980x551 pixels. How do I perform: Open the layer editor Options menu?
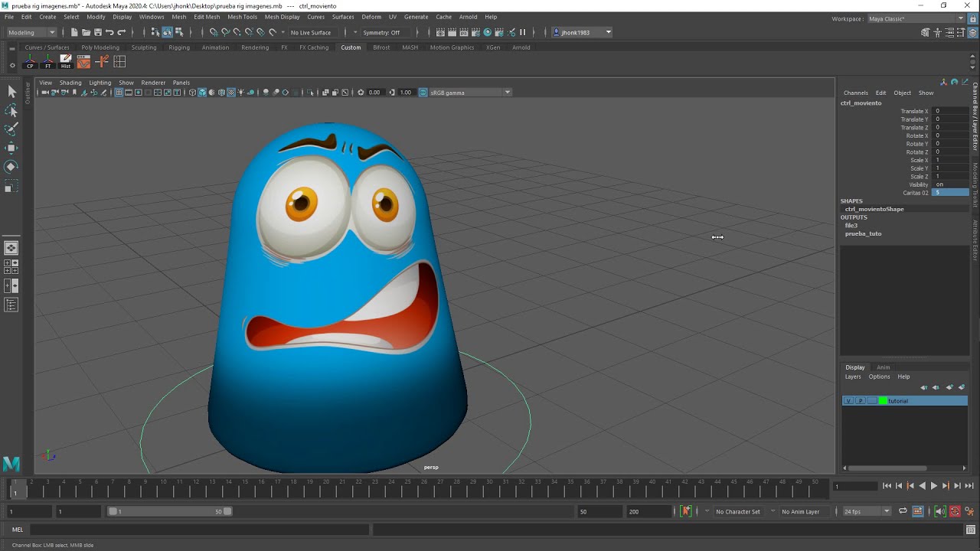pos(879,377)
